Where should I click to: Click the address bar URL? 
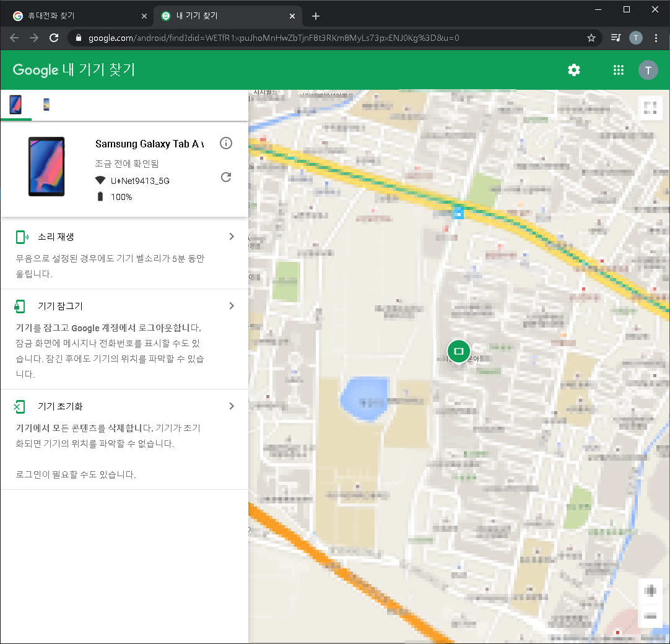pyautogui.click(x=274, y=38)
